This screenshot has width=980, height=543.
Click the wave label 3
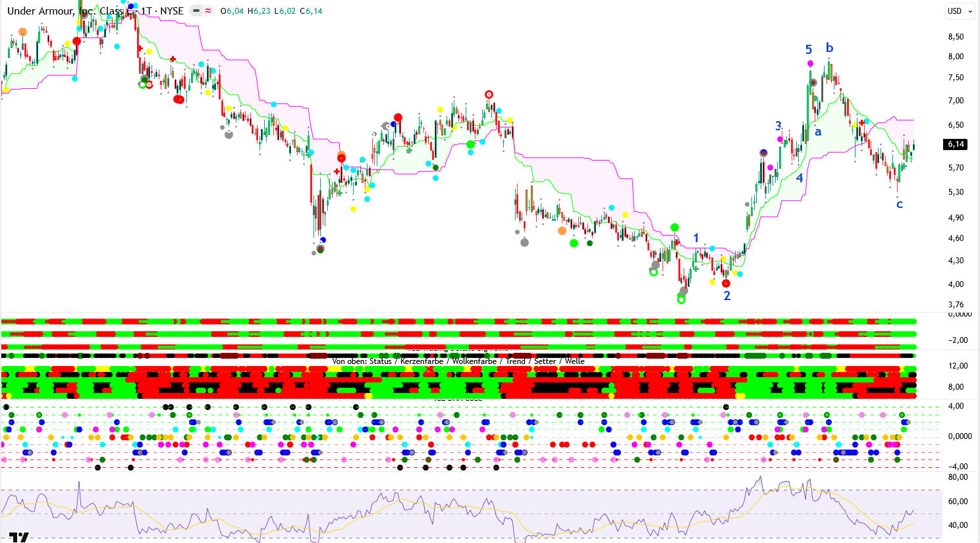[778, 126]
